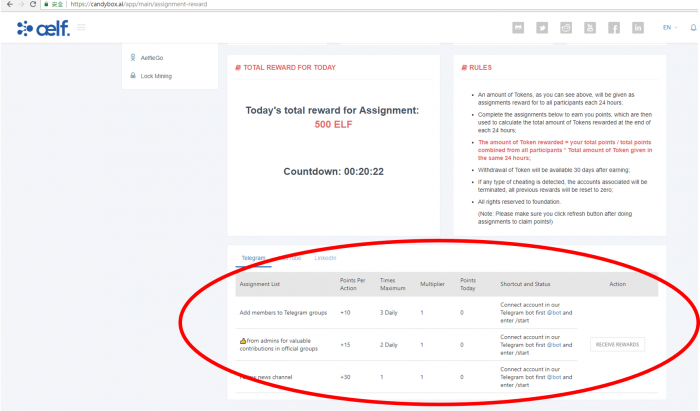700x411 pixels.
Task: Click the notification bell icon
Action: pos(693,28)
